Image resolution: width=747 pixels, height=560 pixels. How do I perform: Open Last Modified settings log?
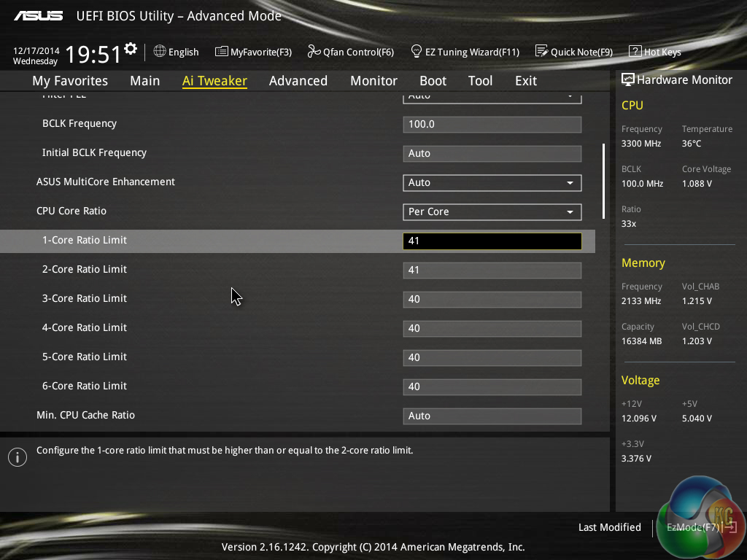click(609, 527)
